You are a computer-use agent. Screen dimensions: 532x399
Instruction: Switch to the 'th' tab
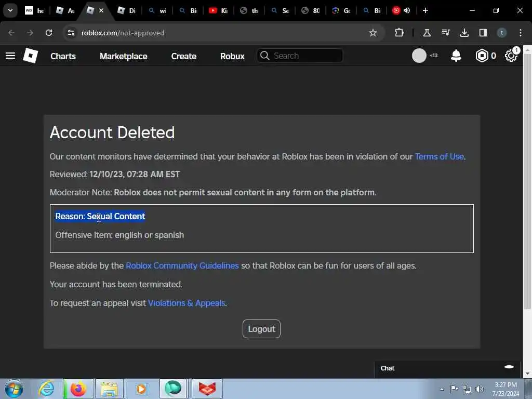tap(249, 10)
